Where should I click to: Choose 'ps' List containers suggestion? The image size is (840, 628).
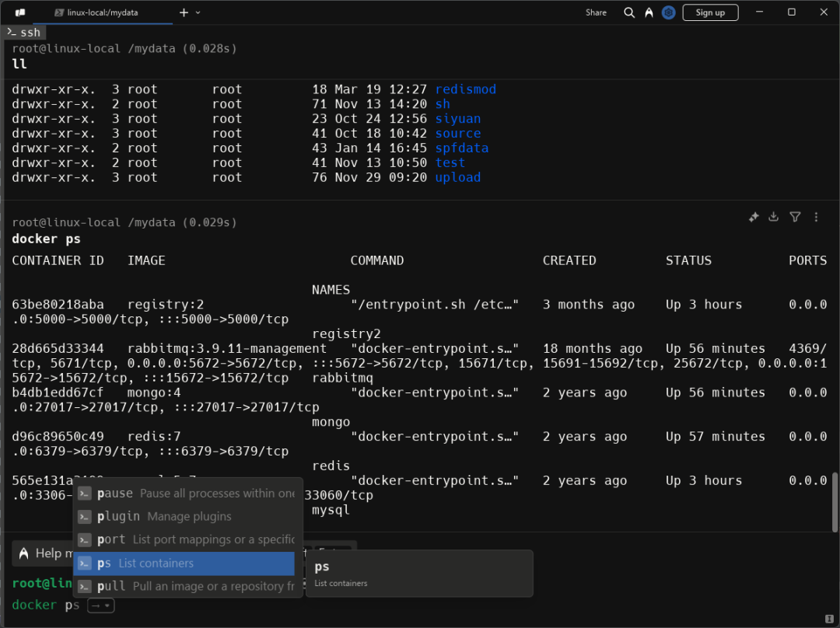(x=184, y=563)
